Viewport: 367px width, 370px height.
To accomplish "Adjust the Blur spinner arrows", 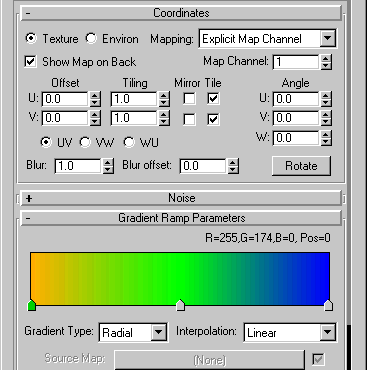I will (108, 166).
